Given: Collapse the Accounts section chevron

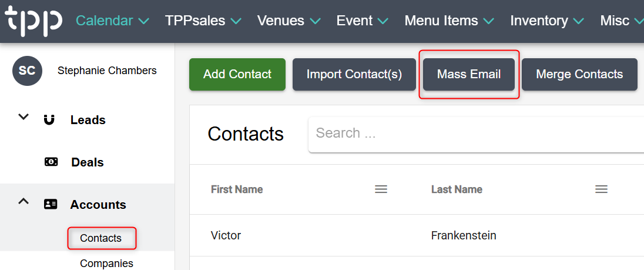Looking at the screenshot, I should coord(24,202).
